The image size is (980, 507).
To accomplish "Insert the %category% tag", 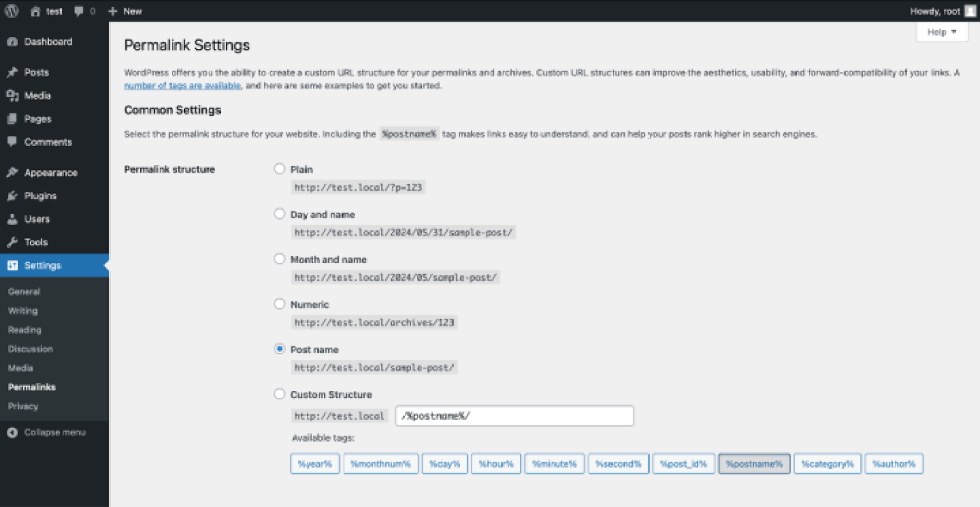I will 827,464.
